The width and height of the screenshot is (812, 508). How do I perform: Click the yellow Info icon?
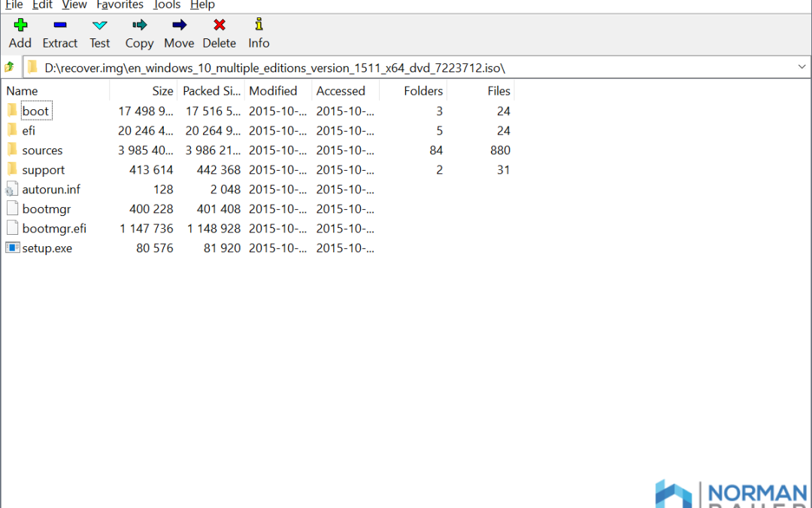coord(259,24)
